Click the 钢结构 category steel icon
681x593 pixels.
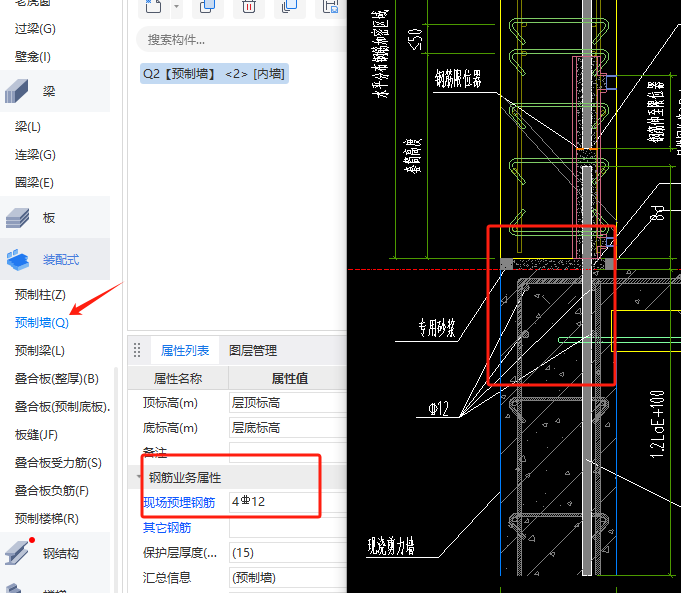pyautogui.click(x=17, y=553)
